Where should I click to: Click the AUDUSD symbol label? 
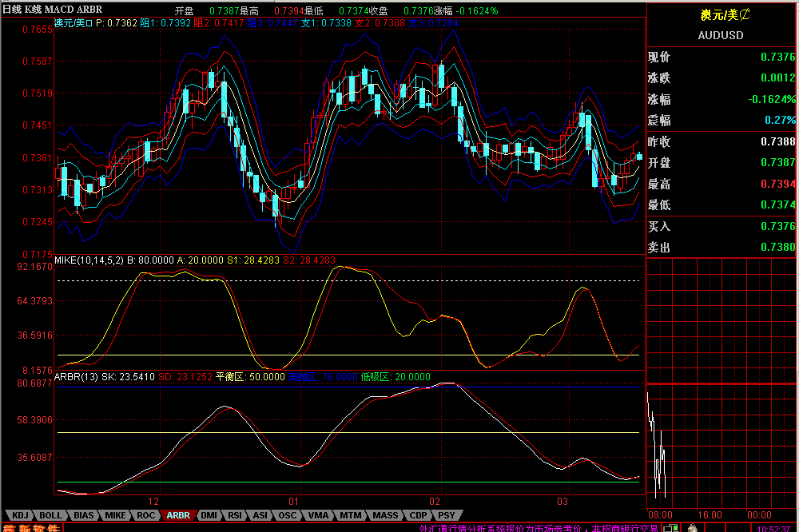pyautogui.click(x=720, y=35)
